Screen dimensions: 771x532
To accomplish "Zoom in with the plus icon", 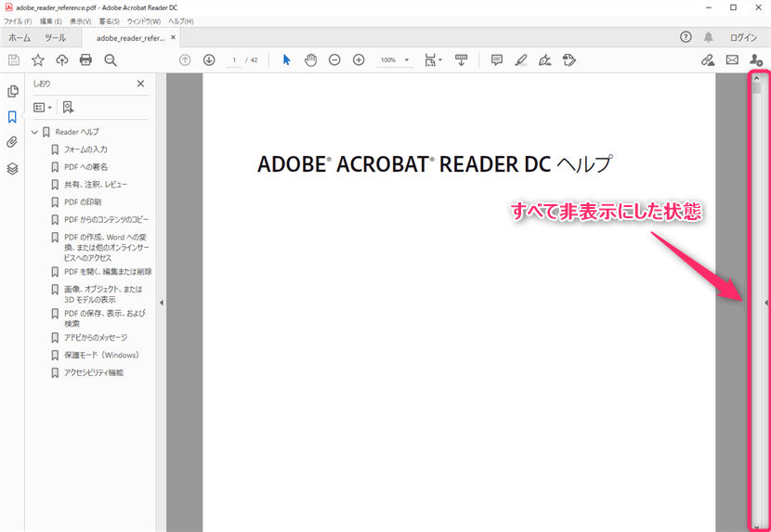I will click(x=359, y=60).
